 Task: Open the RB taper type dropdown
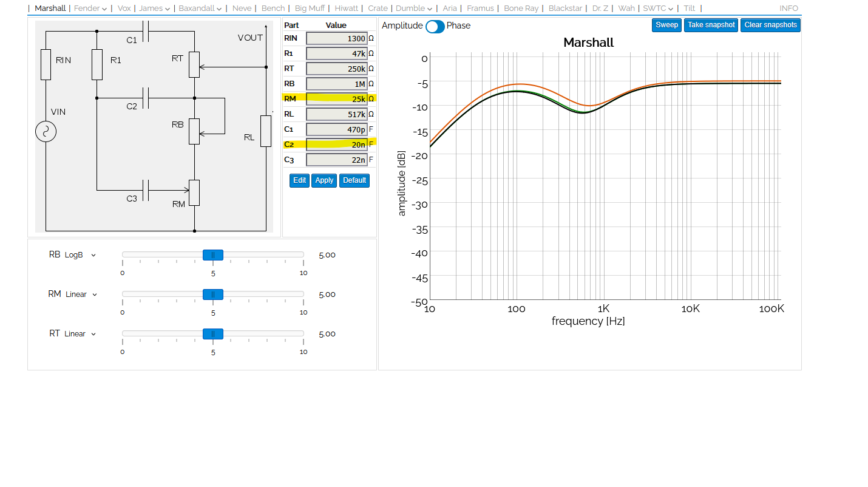80,255
